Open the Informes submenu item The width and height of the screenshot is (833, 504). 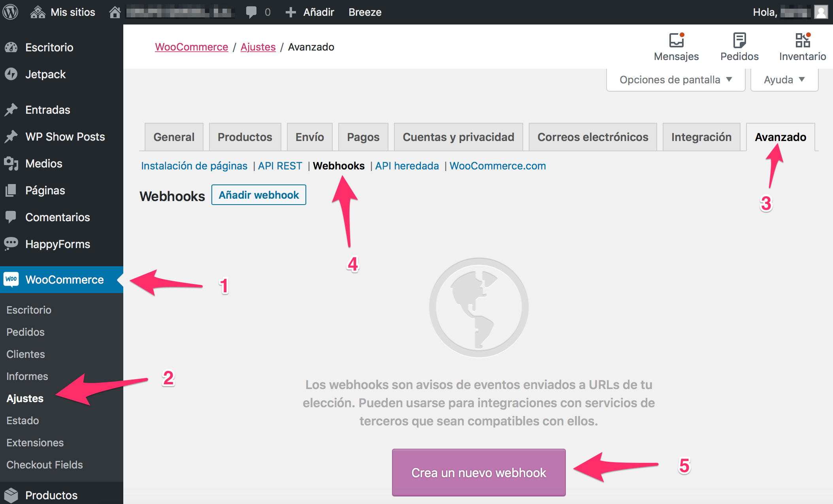27,376
